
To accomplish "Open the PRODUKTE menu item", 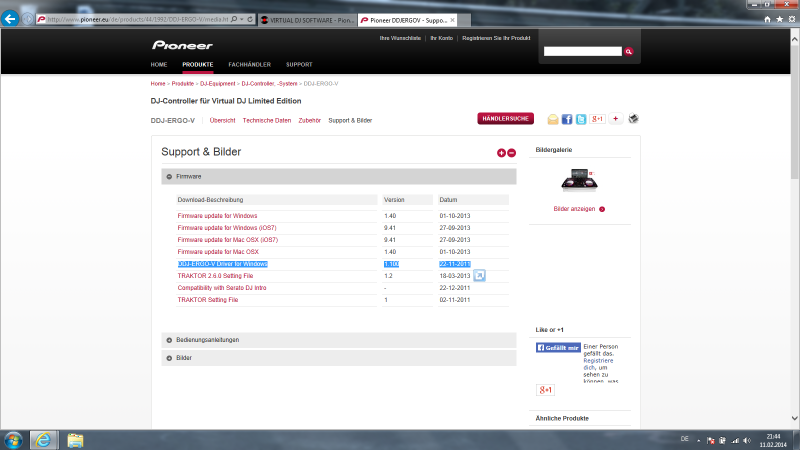I will (x=197, y=65).
